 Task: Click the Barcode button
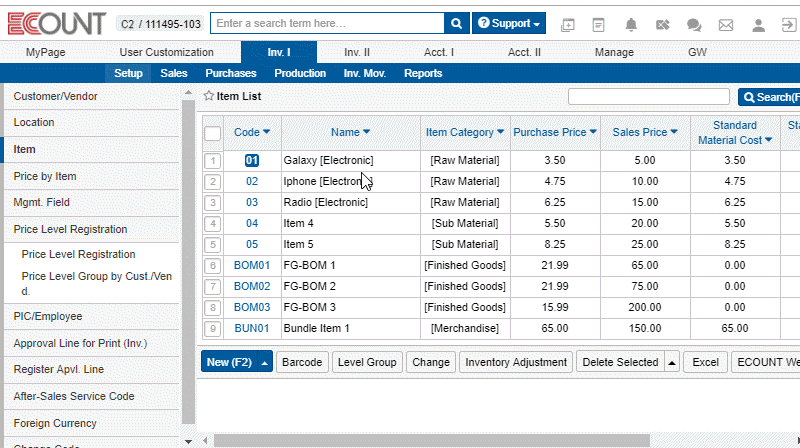[302, 362]
